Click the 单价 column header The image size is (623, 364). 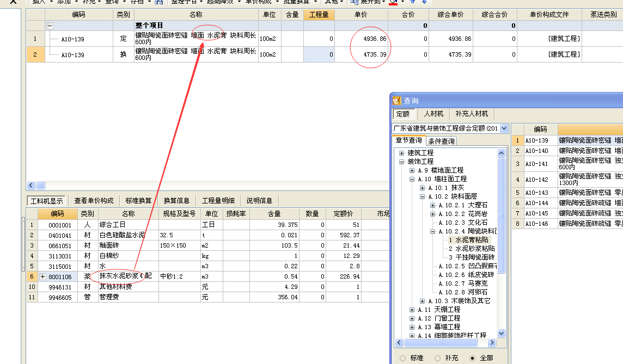pyautogui.click(x=361, y=15)
